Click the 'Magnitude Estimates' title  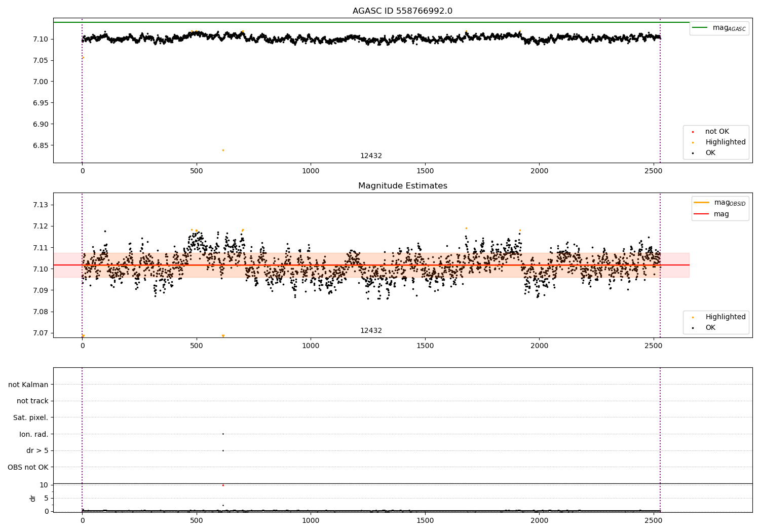tap(402, 186)
